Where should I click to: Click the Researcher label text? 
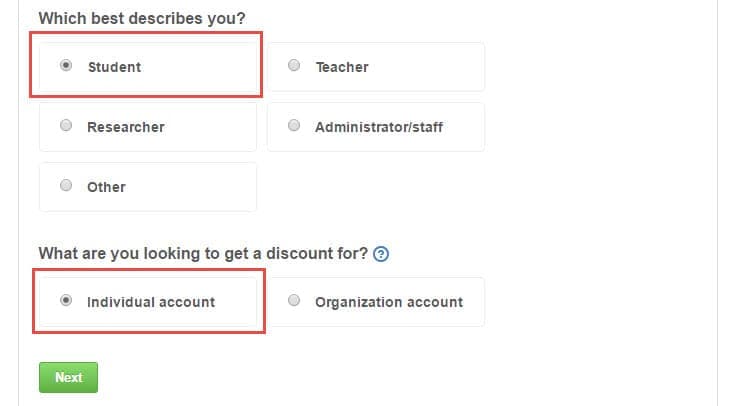pos(125,127)
